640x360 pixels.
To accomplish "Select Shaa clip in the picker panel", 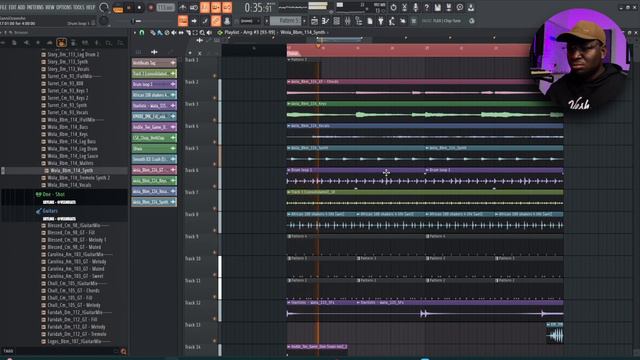I will (154, 149).
